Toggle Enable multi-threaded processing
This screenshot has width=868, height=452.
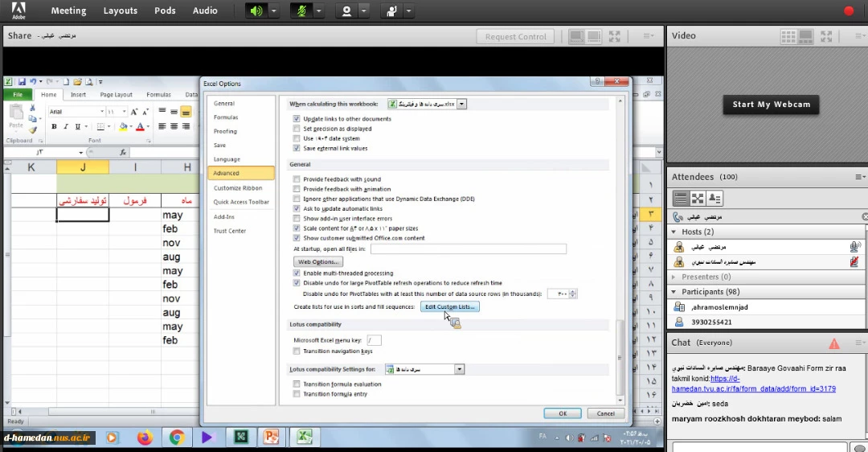click(297, 273)
